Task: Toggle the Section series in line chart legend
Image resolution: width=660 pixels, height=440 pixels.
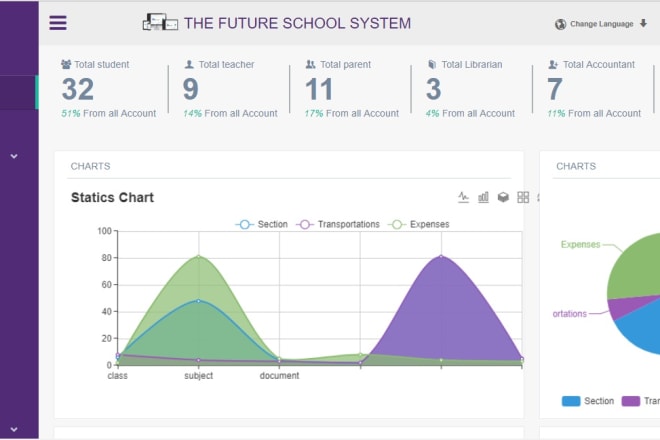Action: pyautogui.click(x=261, y=224)
